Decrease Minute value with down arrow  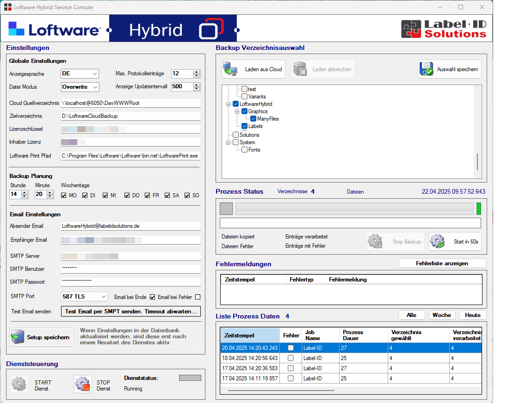50,196
